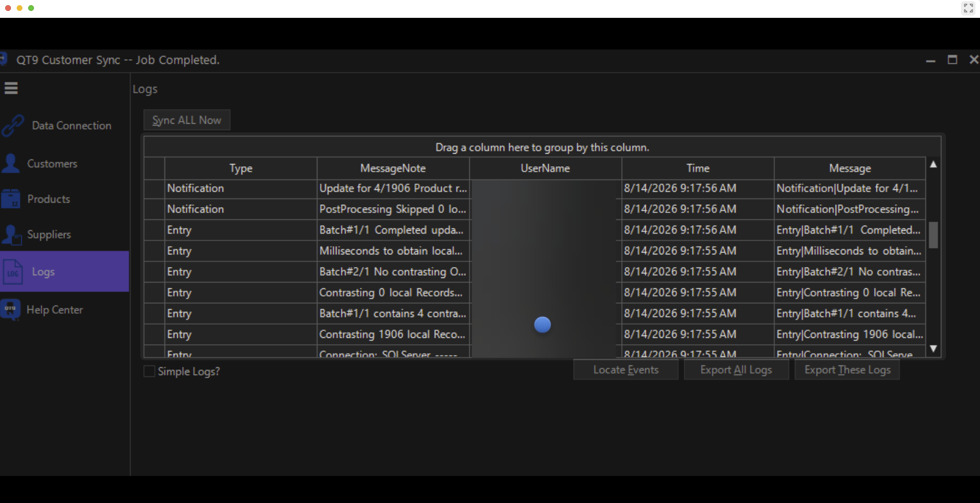Click Sync ALL Now button
The height and width of the screenshot is (503, 980).
pos(187,120)
